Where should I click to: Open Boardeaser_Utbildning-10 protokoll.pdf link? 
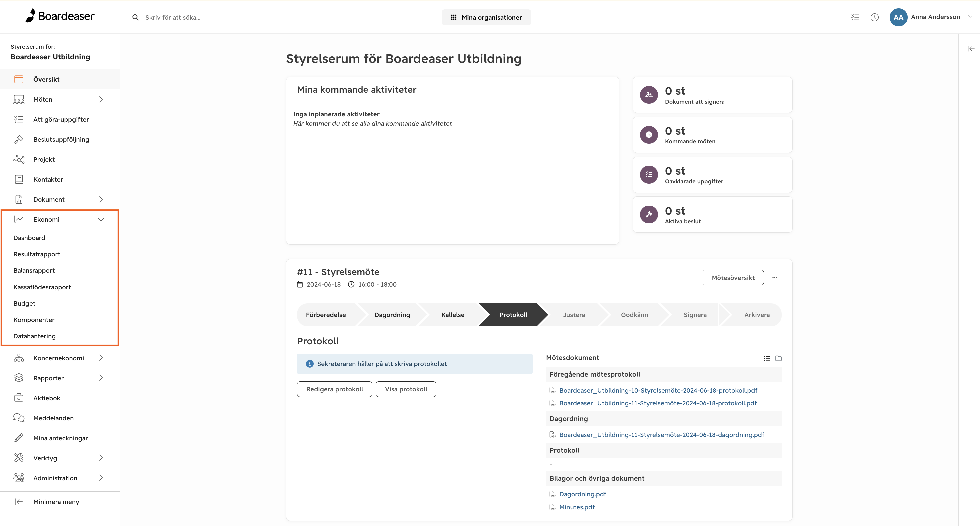658,391
